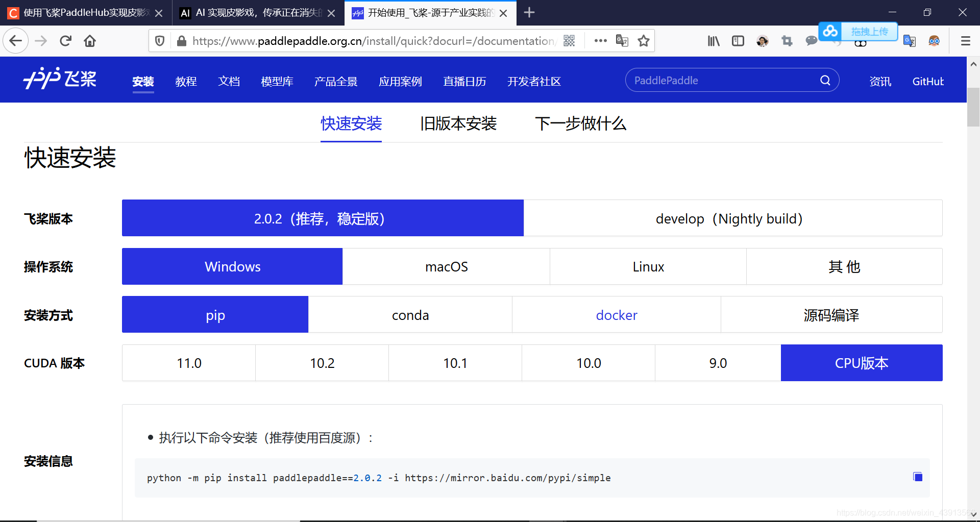The height and width of the screenshot is (522, 980).
Task: Open the tracking protection shield panel
Action: (x=159, y=41)
